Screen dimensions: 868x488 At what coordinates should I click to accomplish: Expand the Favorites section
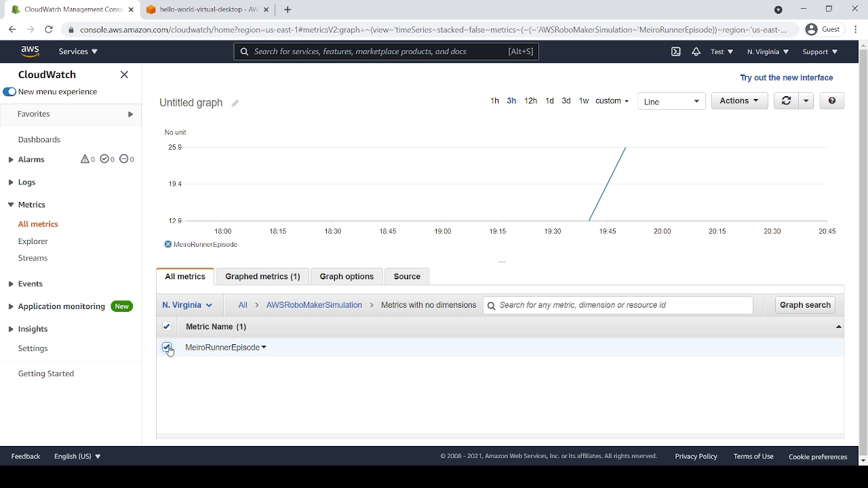coord(131,115)
